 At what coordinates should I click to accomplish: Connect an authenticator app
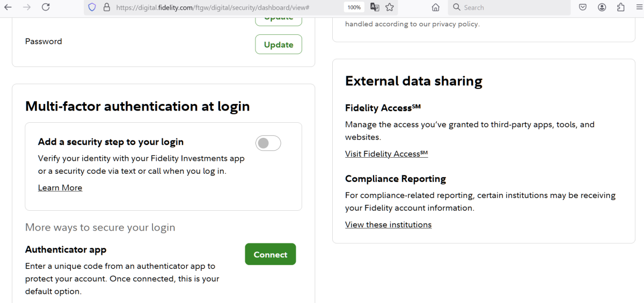pyautogui.click(x=270, y=254)
